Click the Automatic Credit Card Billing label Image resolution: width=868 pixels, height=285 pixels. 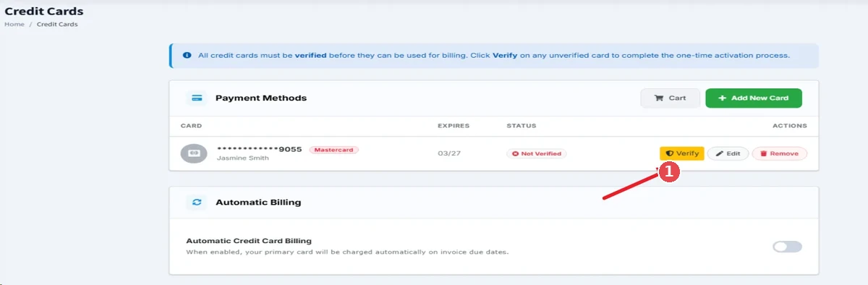coord(249,241)
